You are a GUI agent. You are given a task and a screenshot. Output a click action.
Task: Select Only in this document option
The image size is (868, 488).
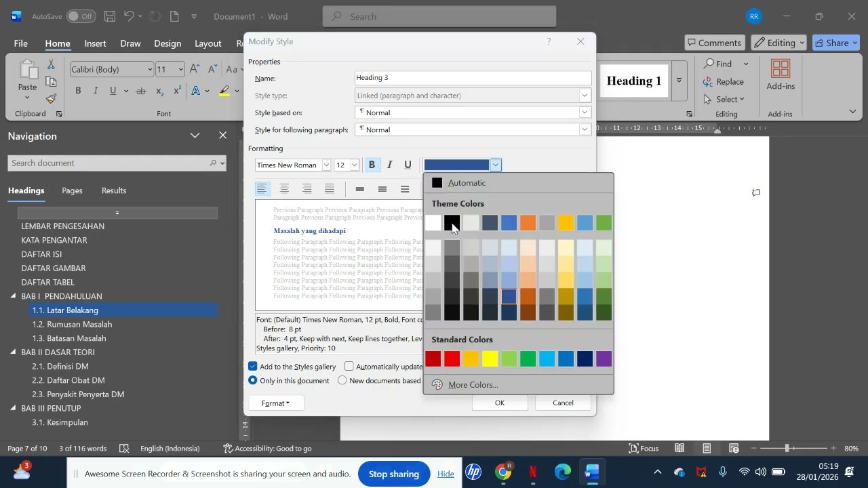pos(253,381)
